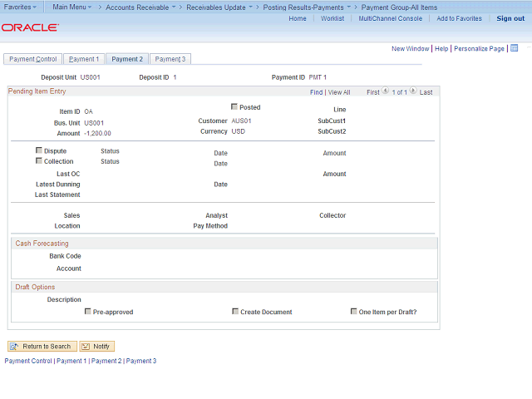Click the Cash Forecasting section header
Viewport: 532px width, 399px height.
coord(42,244)
